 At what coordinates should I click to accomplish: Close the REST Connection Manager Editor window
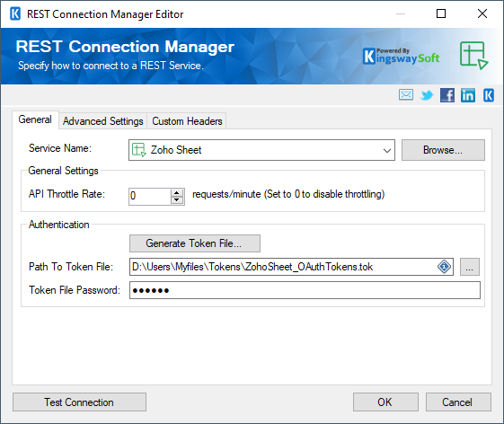tap(482, 13)
